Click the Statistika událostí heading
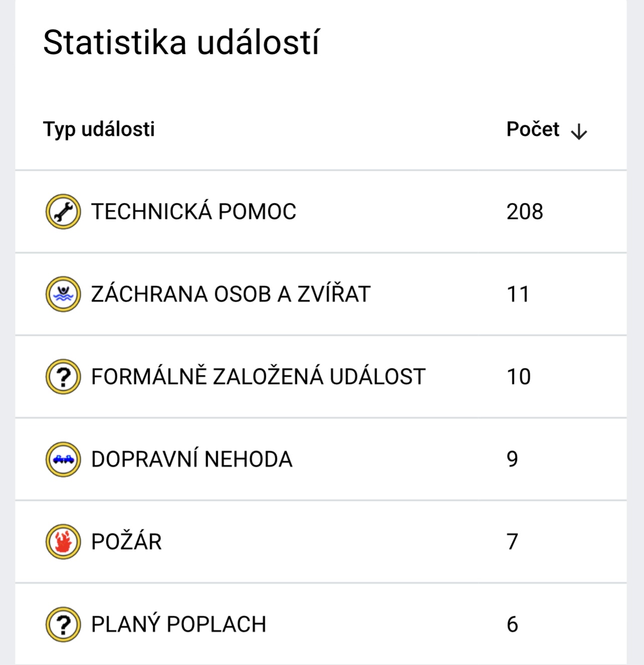Image resolution: width=644 pixels, height=665 pixels. point(181,43)
